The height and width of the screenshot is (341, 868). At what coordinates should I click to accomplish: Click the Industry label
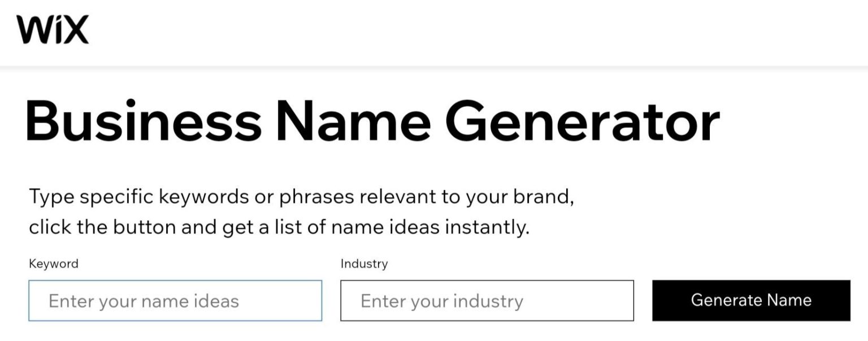363,263
